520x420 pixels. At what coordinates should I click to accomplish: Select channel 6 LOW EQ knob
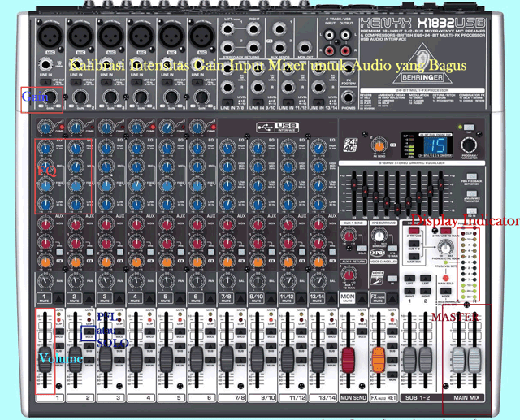point(197,203)
